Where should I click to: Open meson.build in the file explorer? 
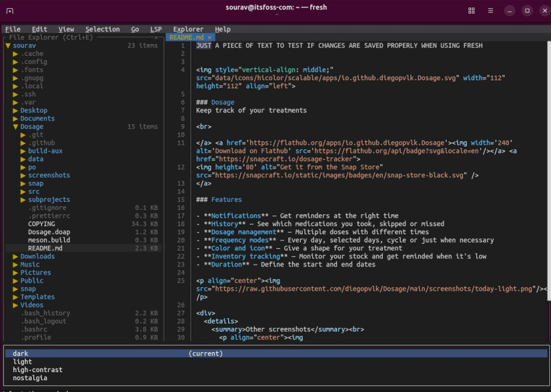coord(48,240)
